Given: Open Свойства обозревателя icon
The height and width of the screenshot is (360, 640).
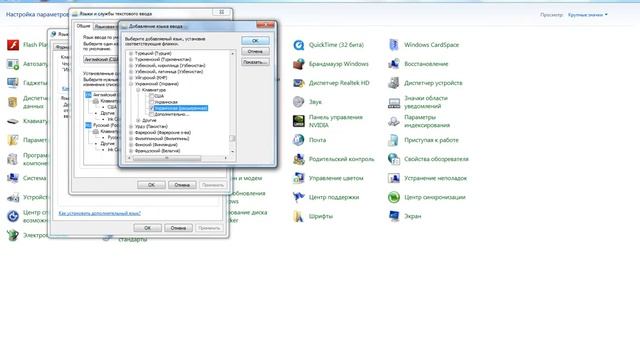Looking at the screenshot, I should coord(394,159).
